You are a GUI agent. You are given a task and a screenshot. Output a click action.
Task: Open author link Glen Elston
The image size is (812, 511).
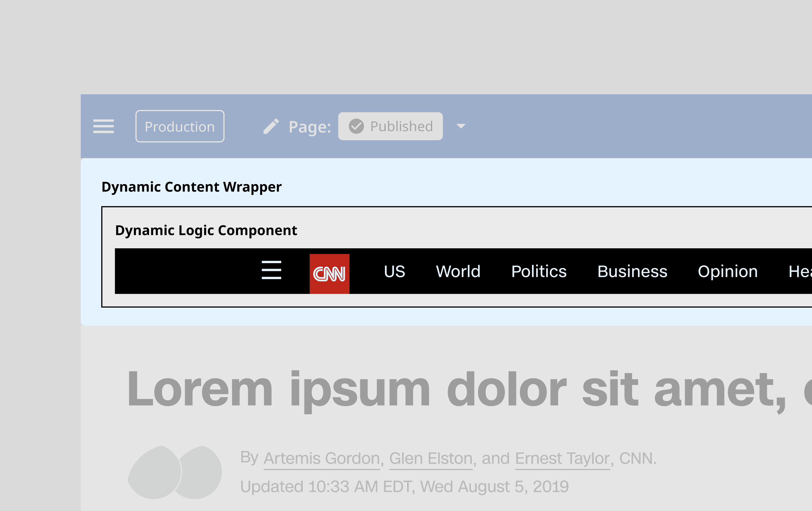(431, 459)
